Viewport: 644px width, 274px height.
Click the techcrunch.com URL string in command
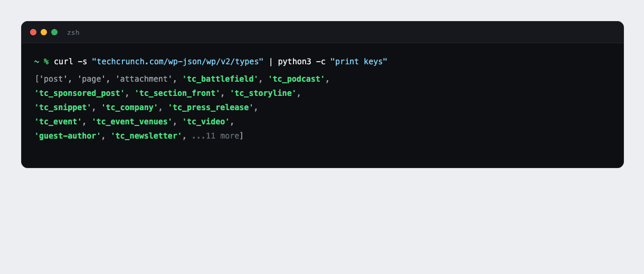[x=177, y=62]
